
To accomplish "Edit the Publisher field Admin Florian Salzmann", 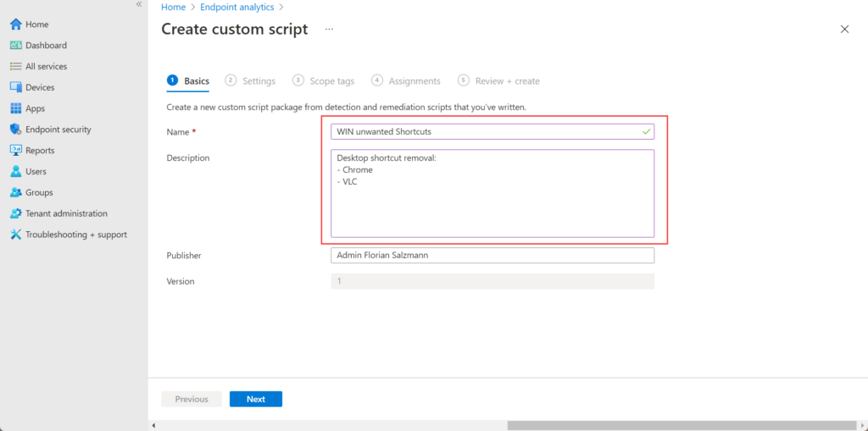I will point(492,256).
